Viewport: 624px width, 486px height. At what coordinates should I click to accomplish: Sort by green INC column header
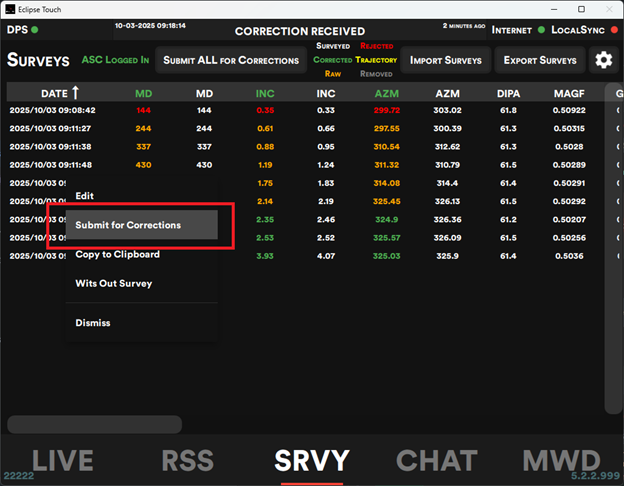click(x=265, y=93)
